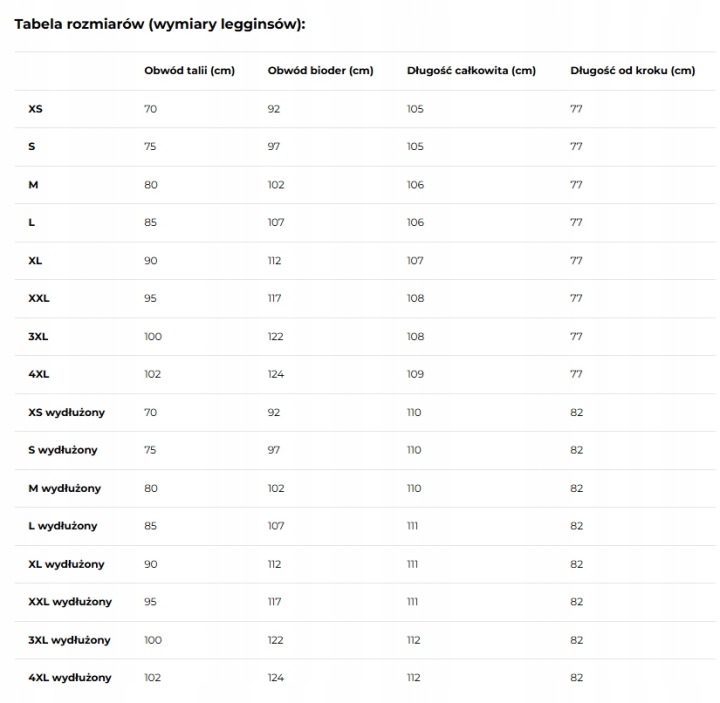Click the 'XXL wydłużony' row label

pos(70,602)
